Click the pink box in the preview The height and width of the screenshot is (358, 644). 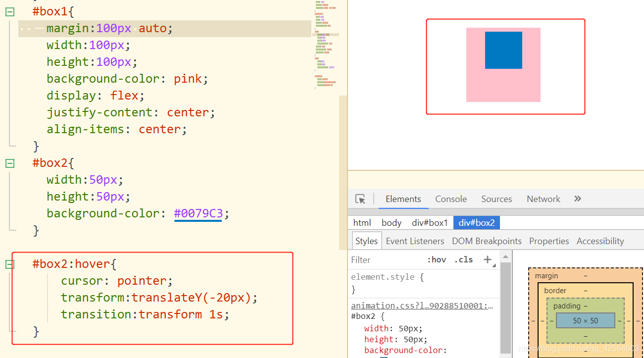[503, 85]
